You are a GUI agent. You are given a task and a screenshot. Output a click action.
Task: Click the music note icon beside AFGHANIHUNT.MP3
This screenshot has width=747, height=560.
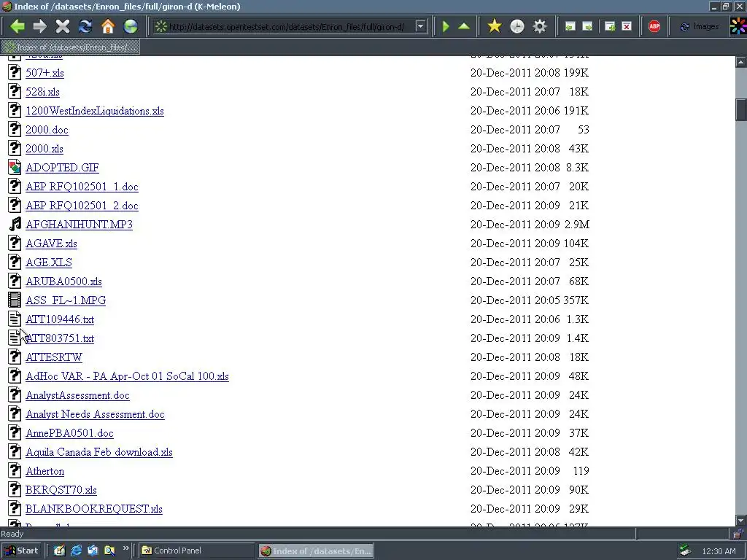[15, 224]
